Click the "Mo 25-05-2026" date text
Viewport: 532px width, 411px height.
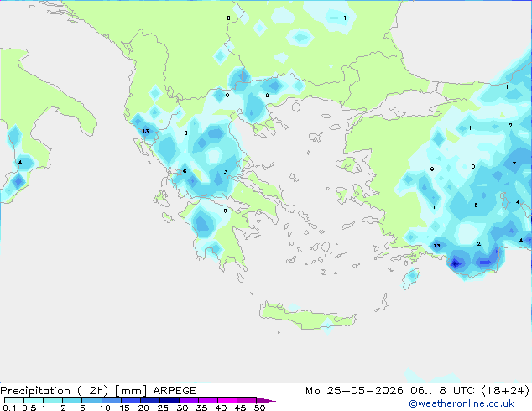(354, 391)
